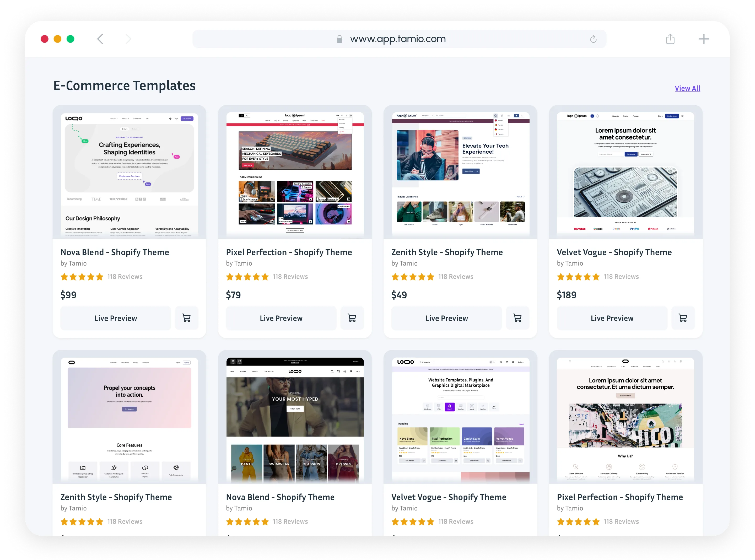755x560 pixels.
Task: Launch Live Preview for Zenith Style $49
Action: [x=446, y=318]
